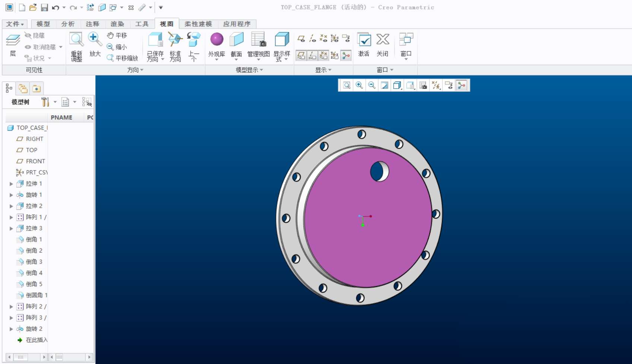Switch to the 应用程序 ribbon tab
Image resolution: width=632 pixels, height=364 pixels.
coord(237,24)
